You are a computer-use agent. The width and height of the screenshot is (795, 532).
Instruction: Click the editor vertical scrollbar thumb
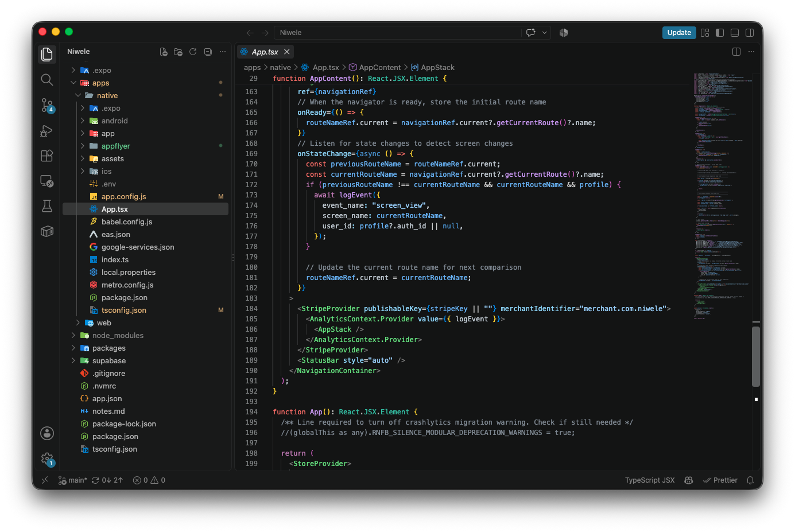[x=756, y=356]
